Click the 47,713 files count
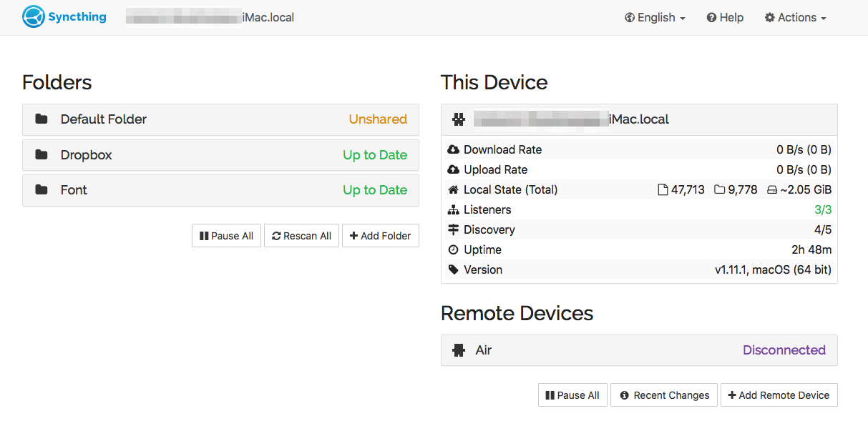This screenshot has height=426, width=868. [x=688, y=190]
